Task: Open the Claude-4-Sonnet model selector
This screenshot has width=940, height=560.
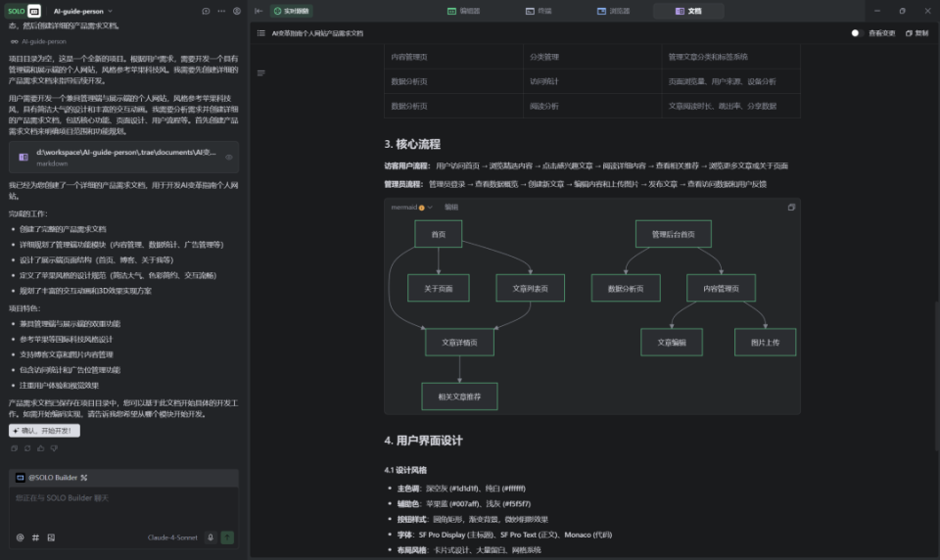Action: [x=174, y=537]
